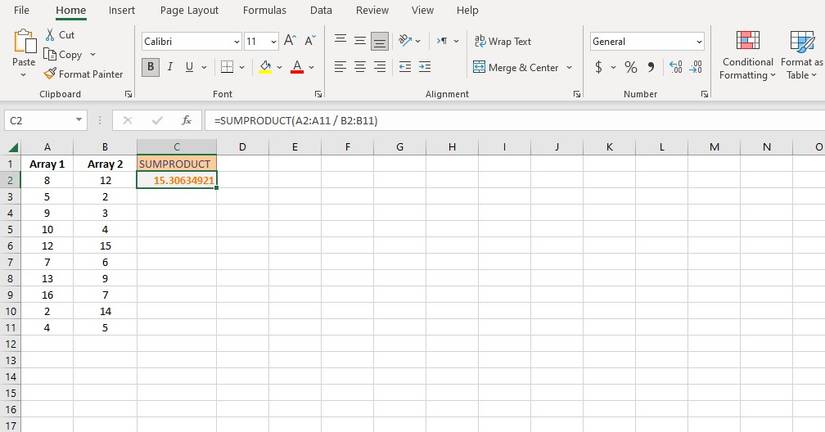This screenshot has height=432, width=825.
Task: Apply accounting dollar format
Action: click(599, 67)
